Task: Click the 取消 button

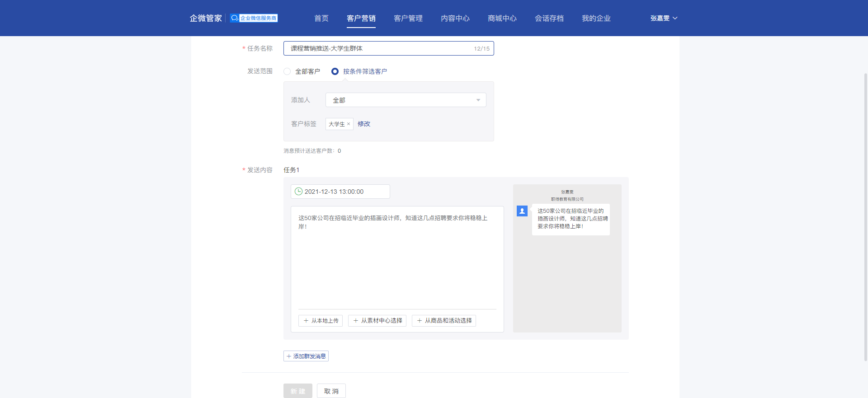Action: (331, 391)
